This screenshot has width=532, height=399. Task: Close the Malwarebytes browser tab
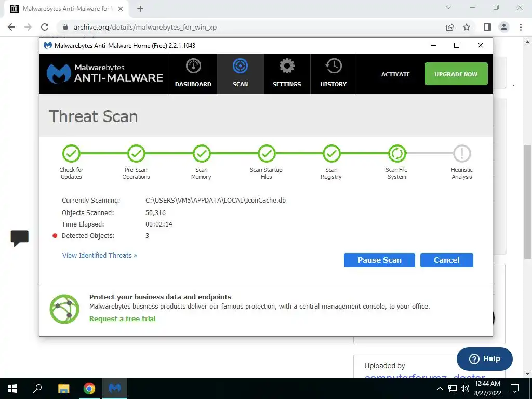[x=121, y=9]
